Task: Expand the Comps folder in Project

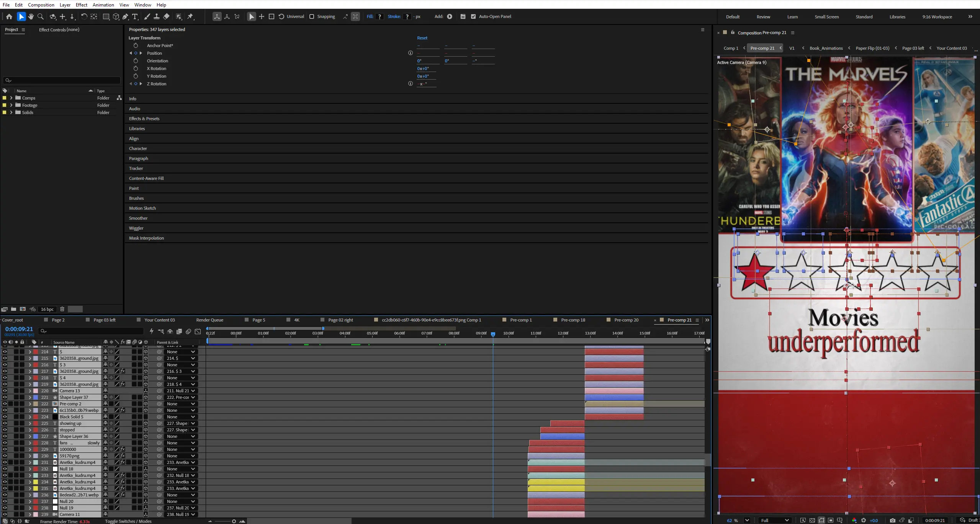Action: click(x=11, y=98)
